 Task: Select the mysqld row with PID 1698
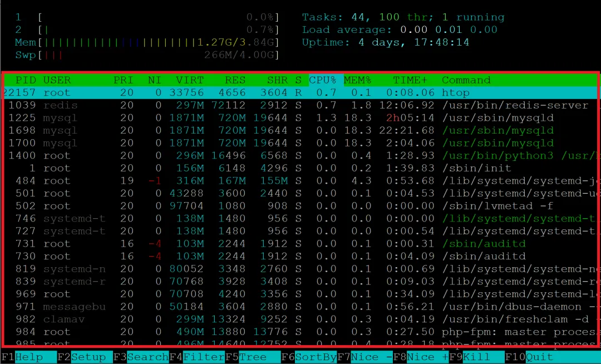(x=300, y=131)
